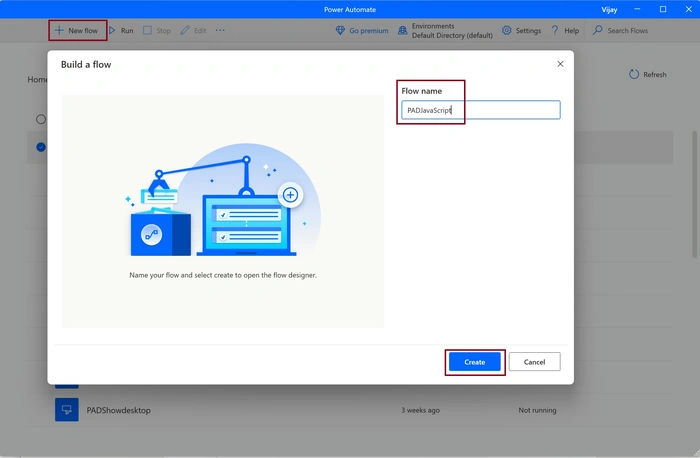The image size is (700, 458).
Task: Cancel the Build a flow dialog
Action: coord(534,362)
